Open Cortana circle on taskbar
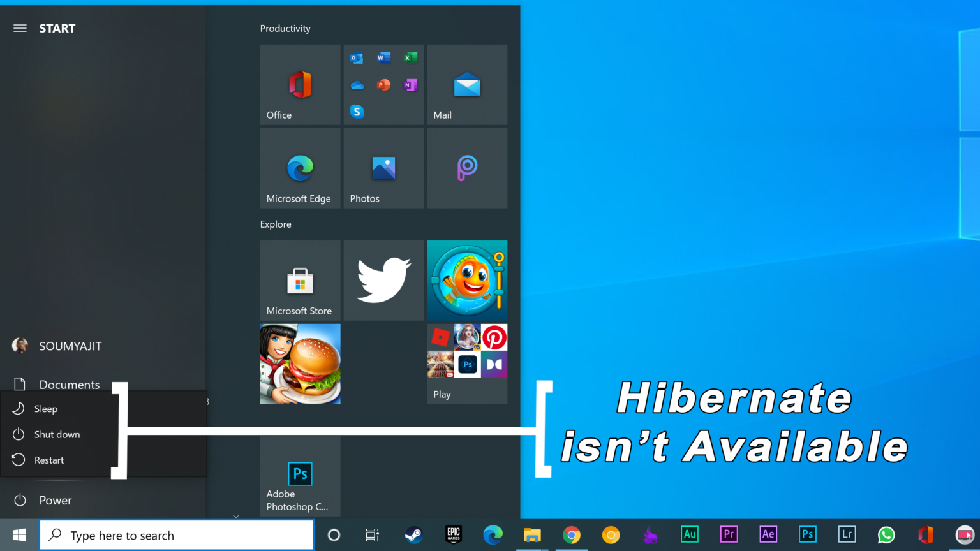The image size is (980, 551). point(334,535)
